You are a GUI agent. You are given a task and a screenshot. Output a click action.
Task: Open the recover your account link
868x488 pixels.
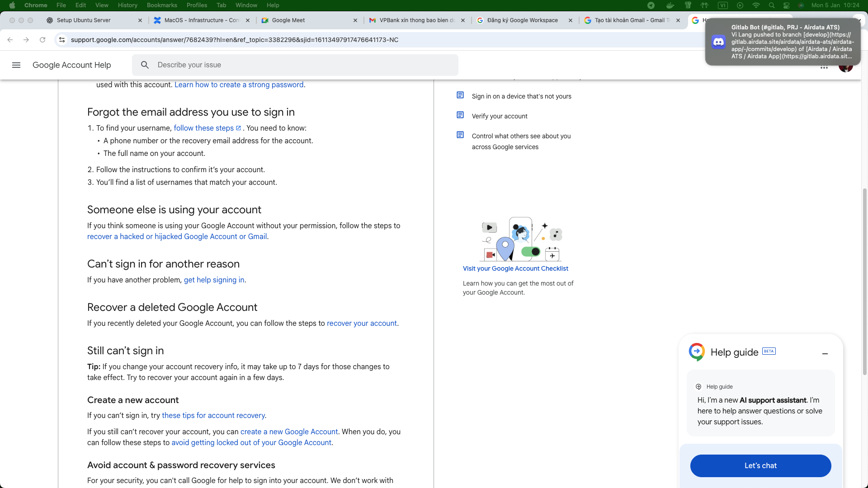click(362, 324)
